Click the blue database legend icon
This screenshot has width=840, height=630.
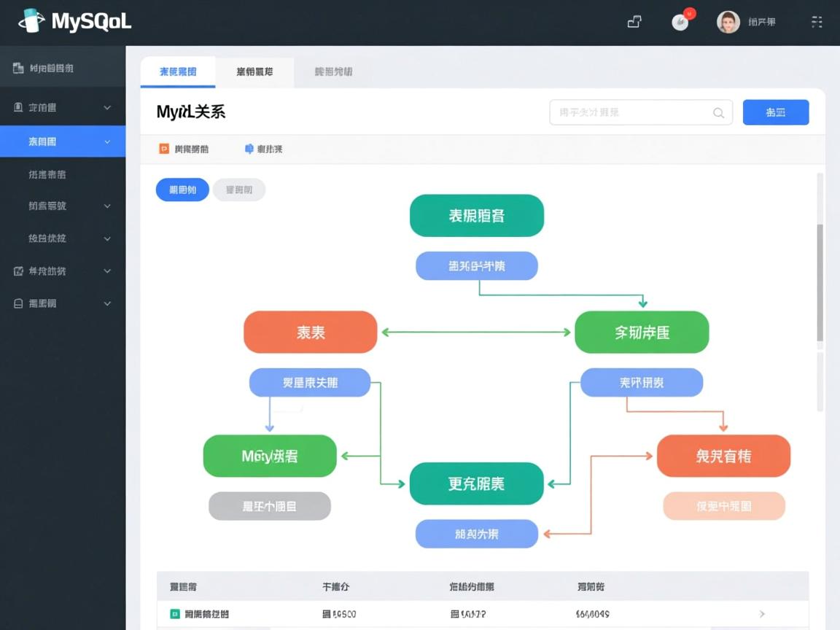[248, 148]
